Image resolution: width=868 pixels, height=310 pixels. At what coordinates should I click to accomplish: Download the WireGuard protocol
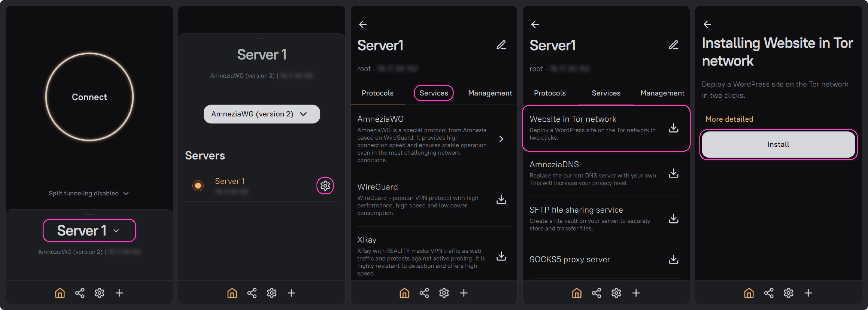[501, 199]
